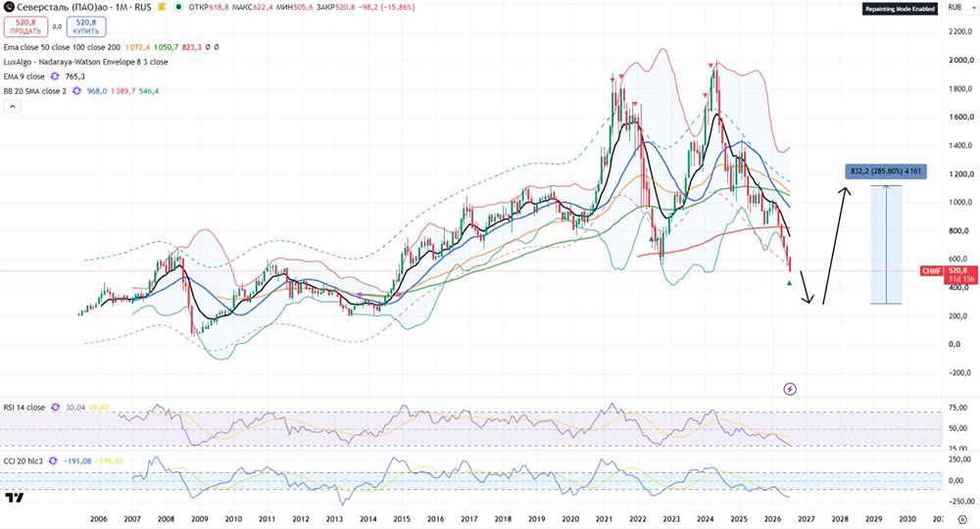Click the −98,2 (−15,86%) change value
The image size is (980, 529).
point(386,8)
